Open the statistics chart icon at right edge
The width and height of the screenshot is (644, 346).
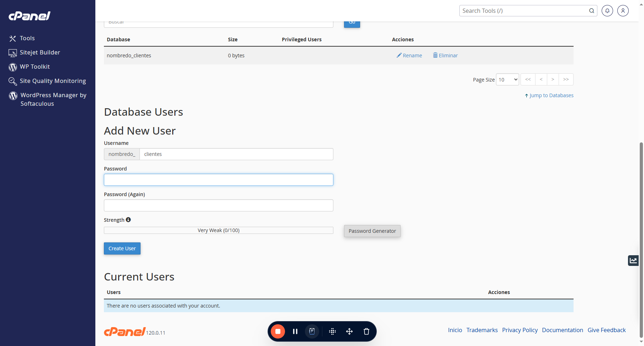point(633,261)
